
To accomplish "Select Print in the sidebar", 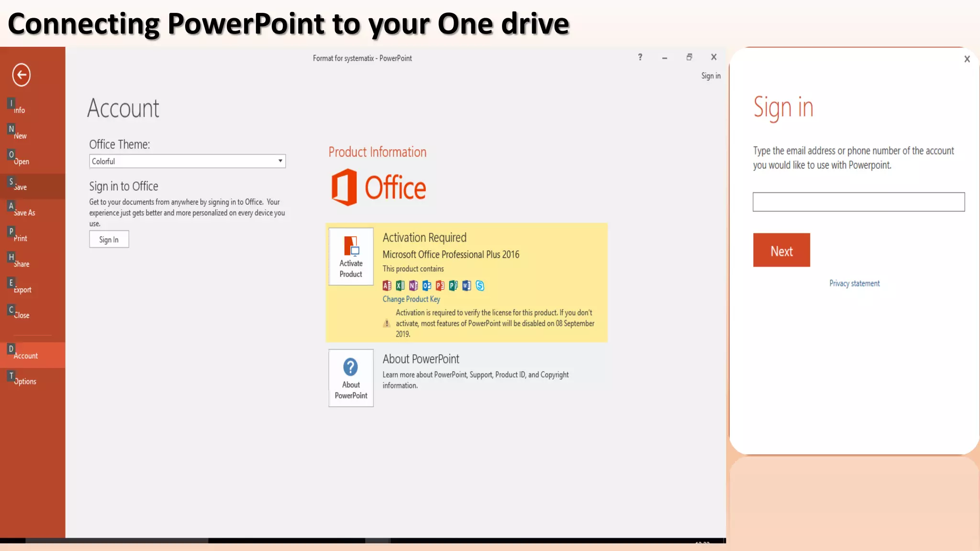I will pos(33,238).
